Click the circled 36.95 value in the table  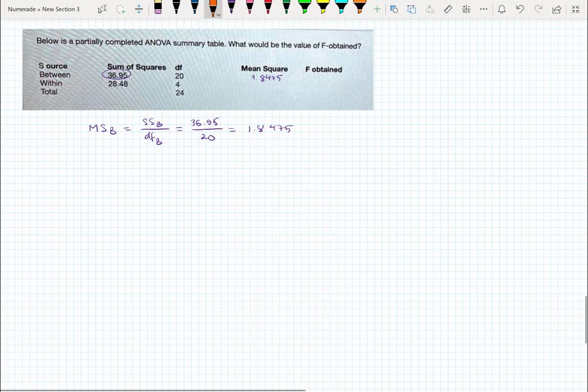coord(117,75)
